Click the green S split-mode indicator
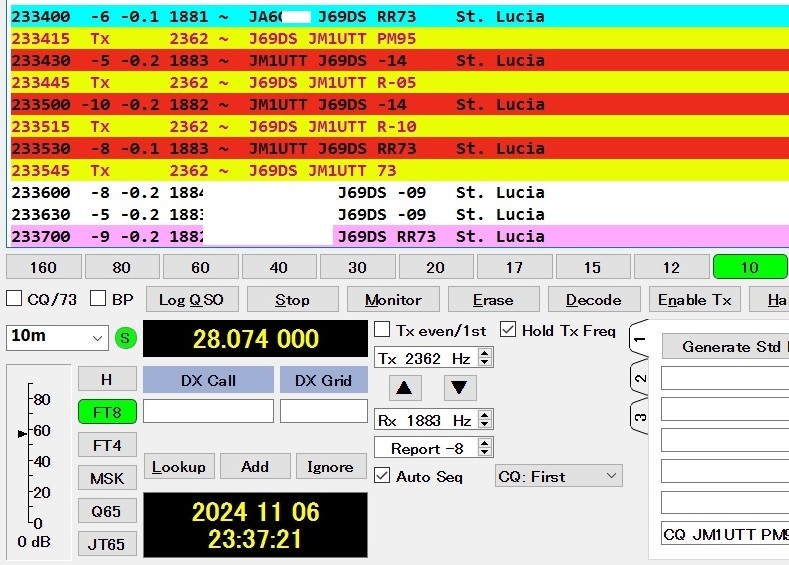The image size is (789, 565). (125, 338)
